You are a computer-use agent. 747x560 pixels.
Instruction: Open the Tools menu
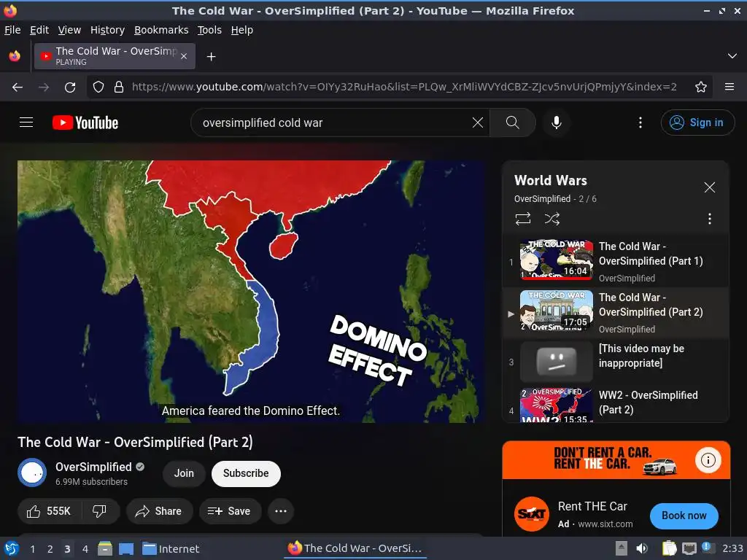pyautogui.click(x=209, y=30)
